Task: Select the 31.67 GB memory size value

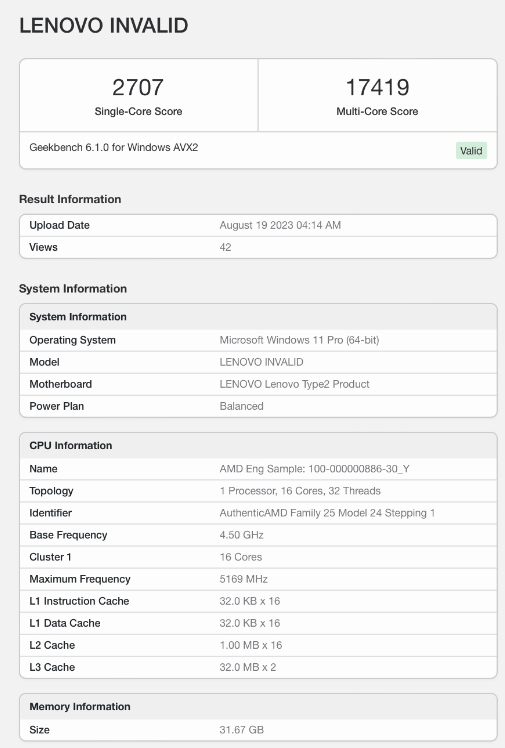Action: click(x=241, y=729)
